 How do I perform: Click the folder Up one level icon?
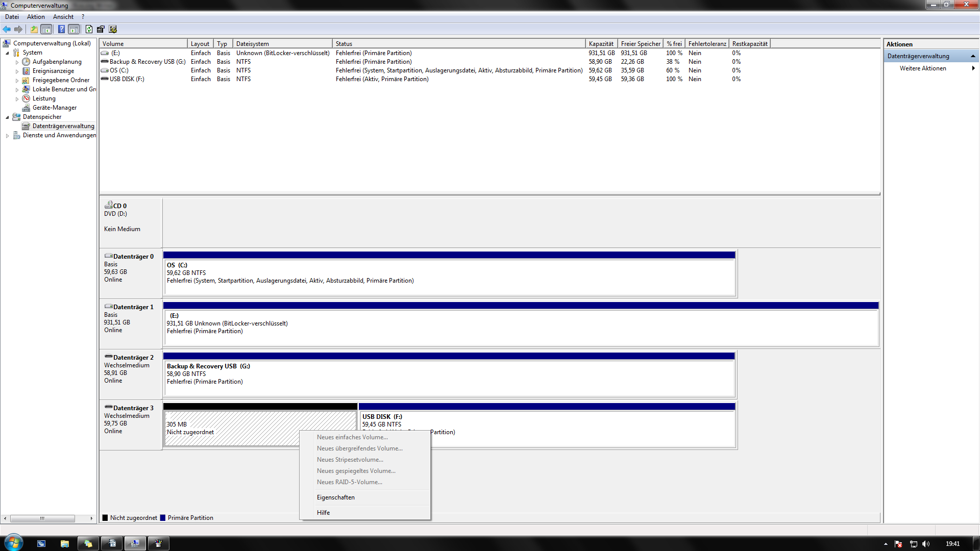(x=34, y=29)
